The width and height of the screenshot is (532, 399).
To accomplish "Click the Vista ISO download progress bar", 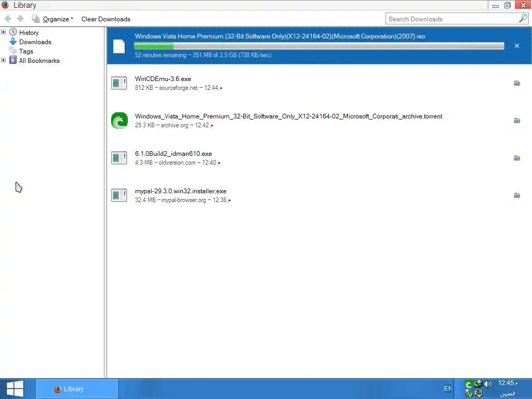I will [319, 46].
